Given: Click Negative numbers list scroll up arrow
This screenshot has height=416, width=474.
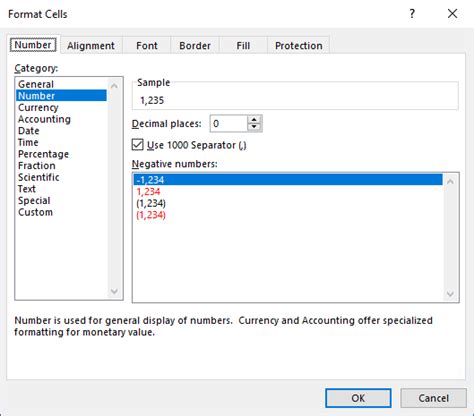Looking at the screenshot, I should click(x=450, y=182).
